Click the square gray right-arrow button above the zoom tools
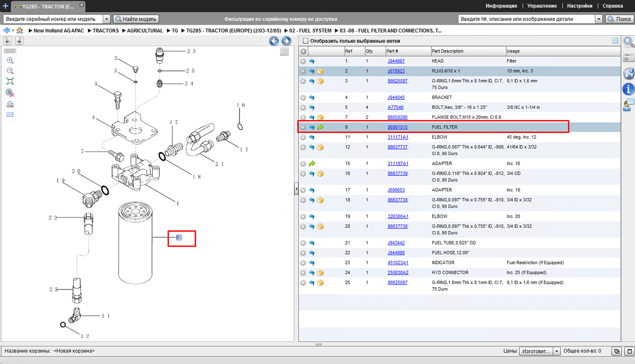 point(19,41)
